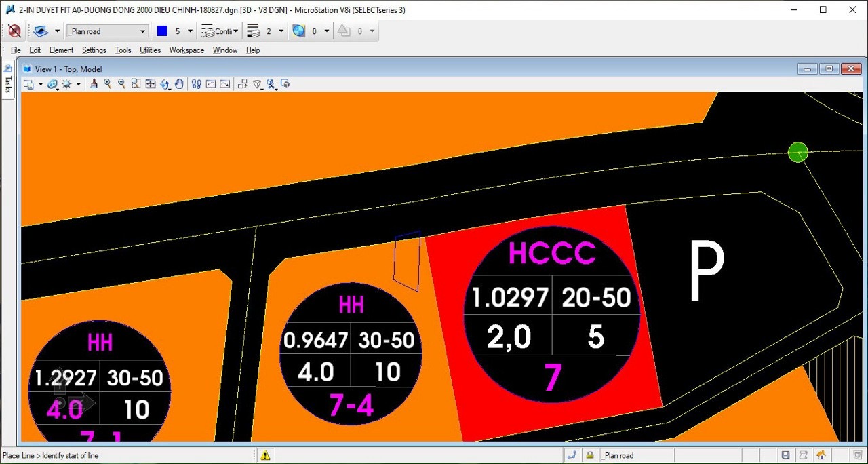Activate the Pan View hand tool
Screen dimensions: 868x464
click(179, 84)
